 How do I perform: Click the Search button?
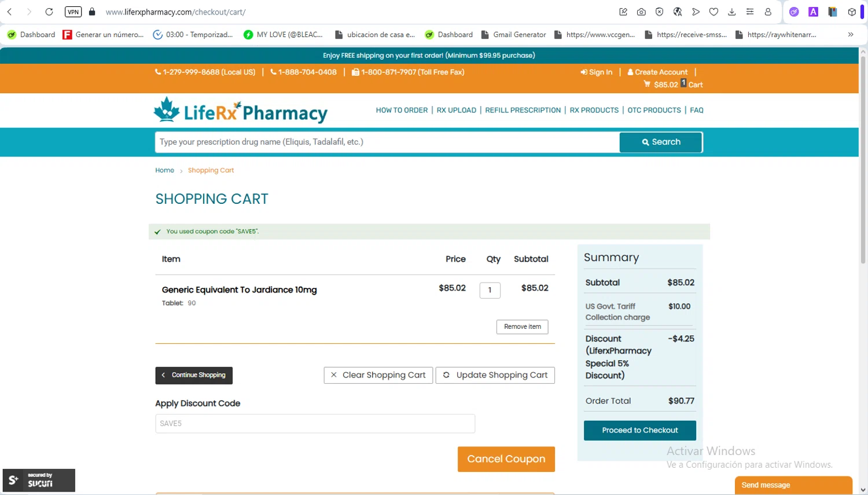[661, 142]
